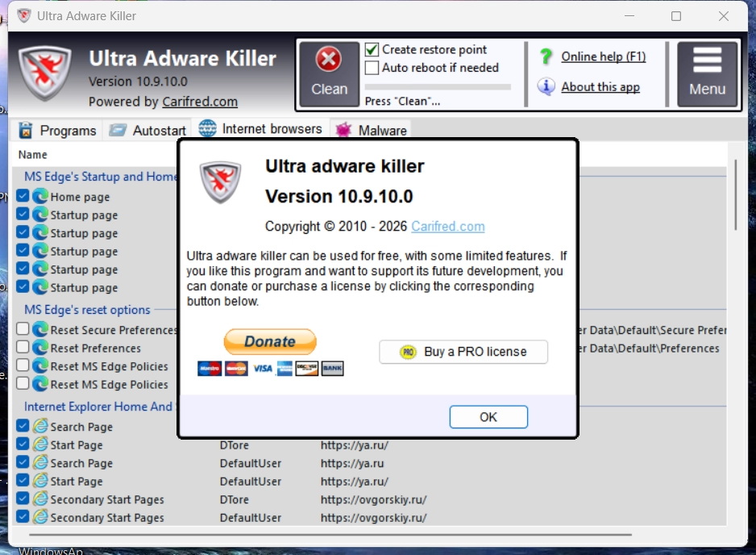Click the Autostart tab icon
The height and width of the screenshot is (555, 756).
point(118,130)
